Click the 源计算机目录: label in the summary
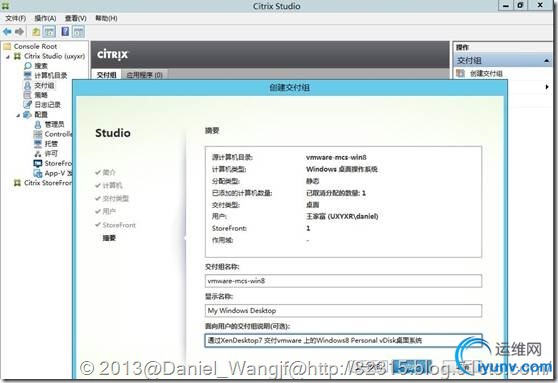558x383 pixels. click(232, 157)
